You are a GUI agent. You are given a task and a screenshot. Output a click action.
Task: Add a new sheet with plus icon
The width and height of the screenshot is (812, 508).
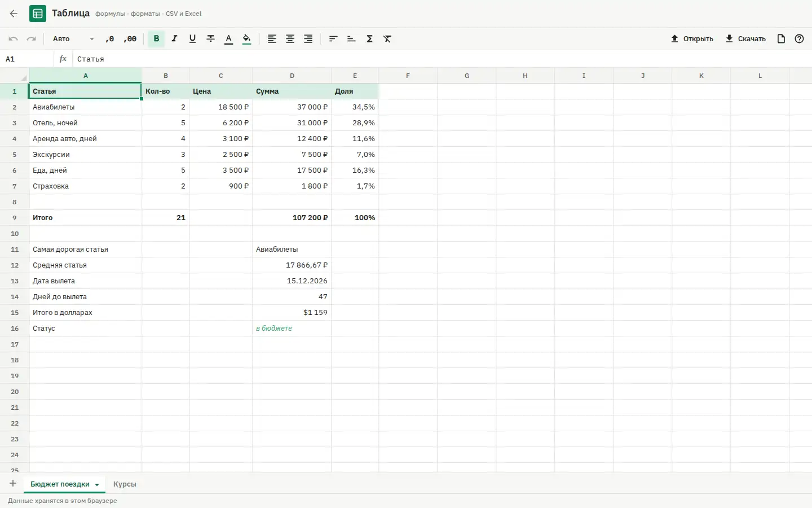click(x=12, y=484)
